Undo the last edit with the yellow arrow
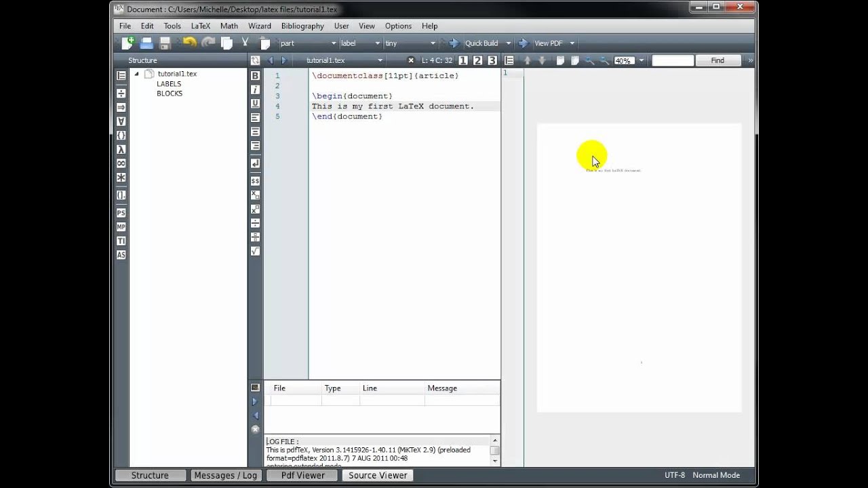The width and height of the screenshot is (868, 488). tap(189, 43)
